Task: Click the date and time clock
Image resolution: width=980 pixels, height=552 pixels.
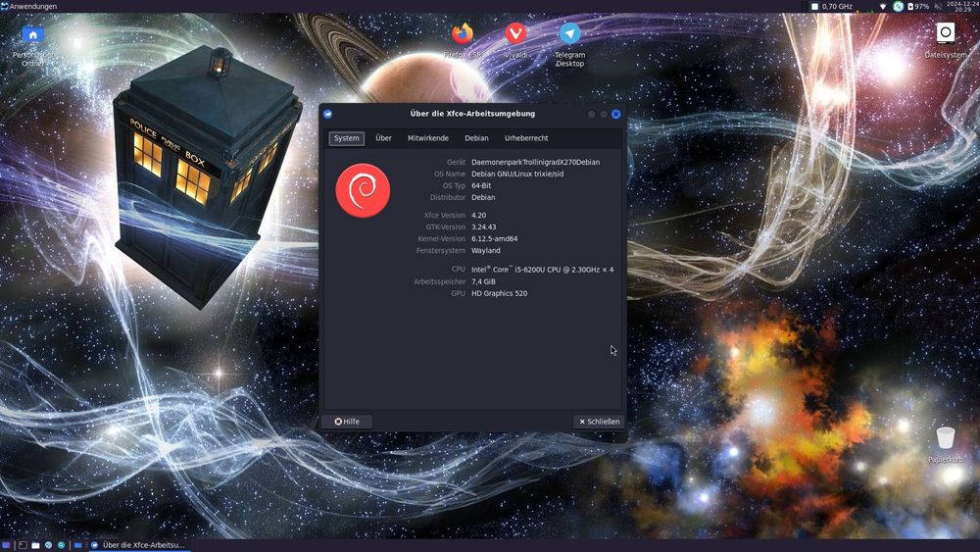Action: [962, 6]
